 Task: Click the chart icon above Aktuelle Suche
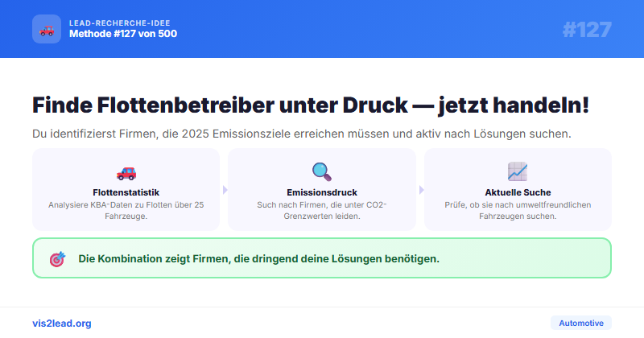click(518, 171)
